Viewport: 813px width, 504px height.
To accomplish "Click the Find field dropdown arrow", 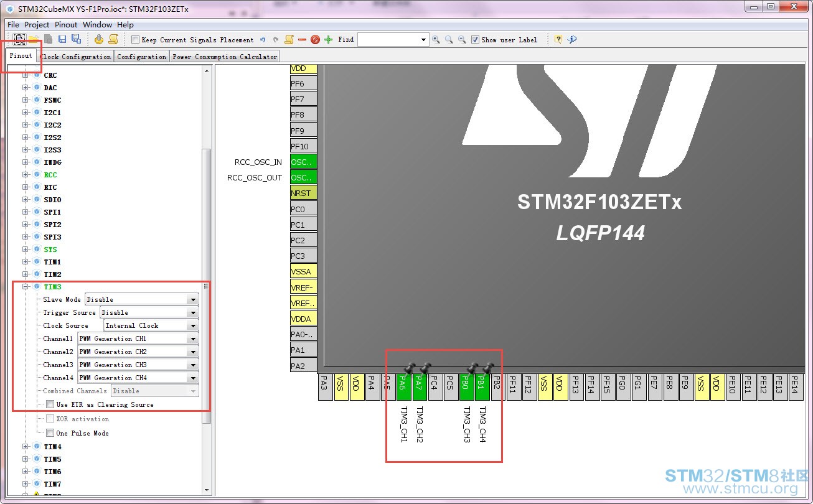I will click(424, 40).
